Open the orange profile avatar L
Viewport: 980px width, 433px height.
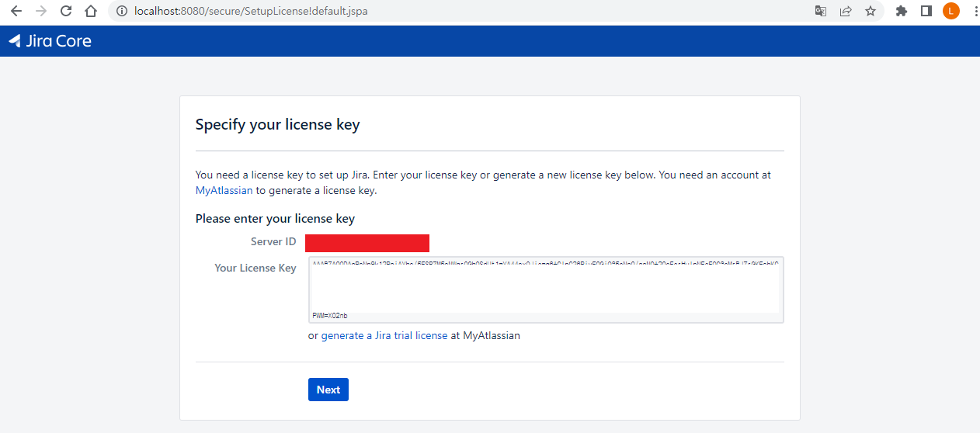(x=950, y=11)
